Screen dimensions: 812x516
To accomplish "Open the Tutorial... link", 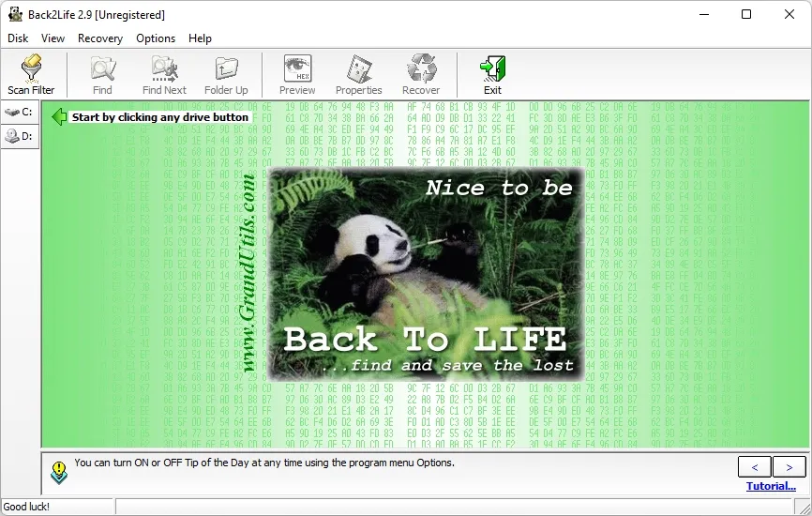I will click(771, 486).
